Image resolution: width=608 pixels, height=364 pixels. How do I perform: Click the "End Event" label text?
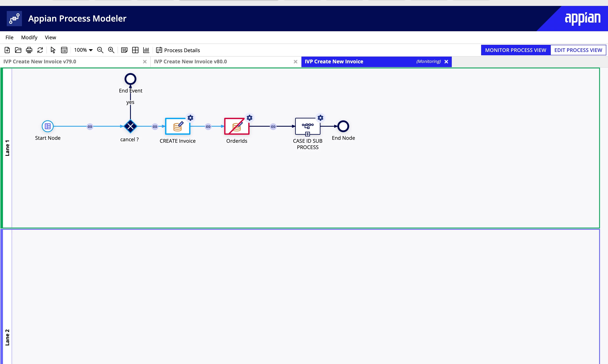pos(130,91)
